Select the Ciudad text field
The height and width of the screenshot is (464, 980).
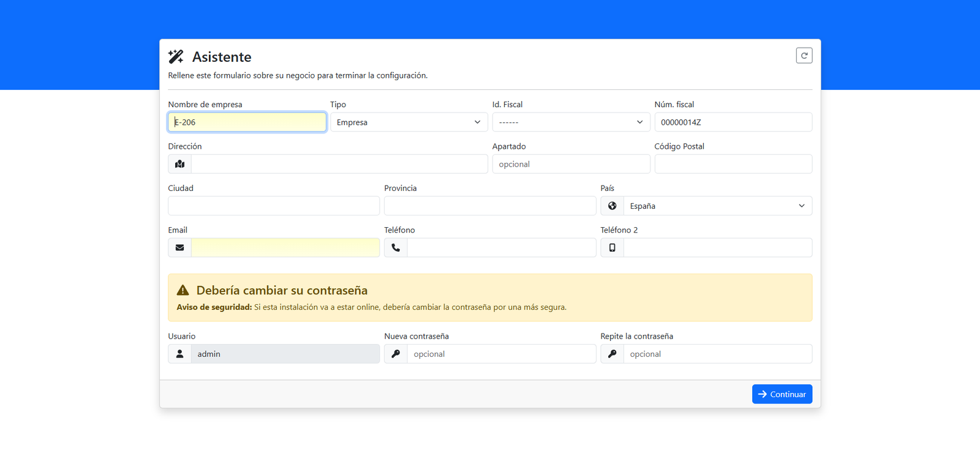[274, 206]
